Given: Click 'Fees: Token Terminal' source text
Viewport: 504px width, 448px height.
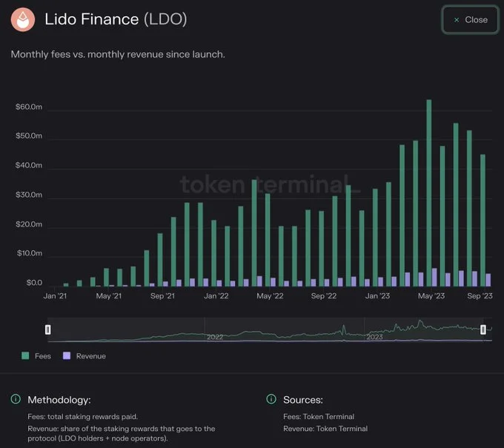Looking at the screenshot, I should click(x=319, y=416).
